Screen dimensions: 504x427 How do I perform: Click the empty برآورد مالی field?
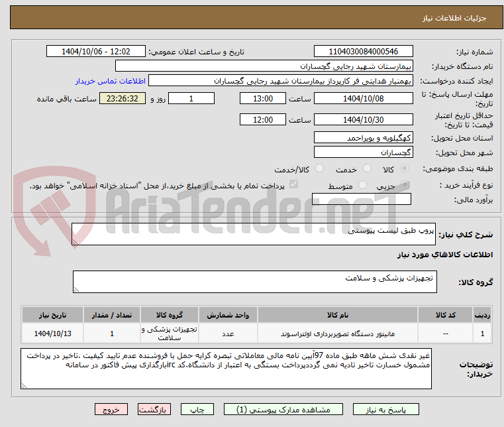(x=362, y=199)
